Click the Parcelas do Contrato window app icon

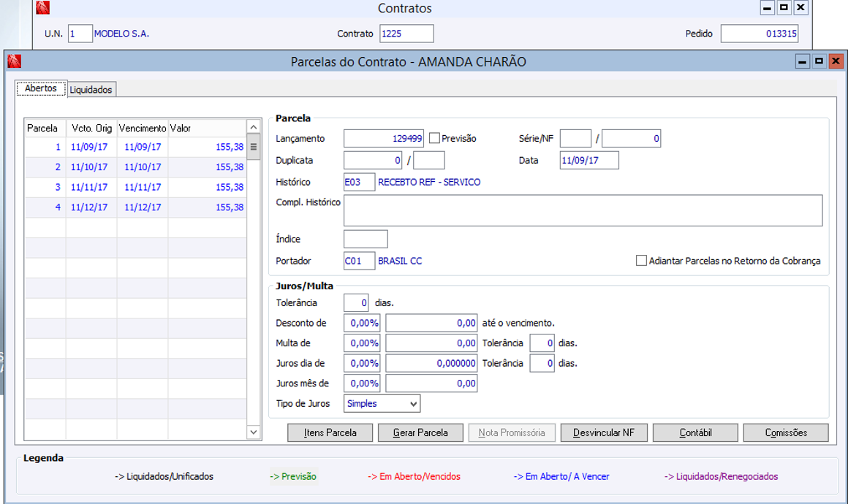coord(15,61)
